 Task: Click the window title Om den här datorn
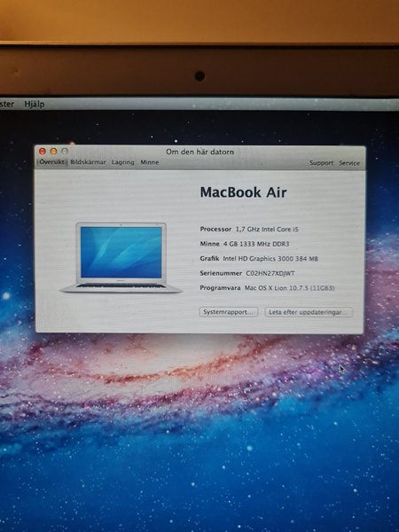[x=199, y=152]
